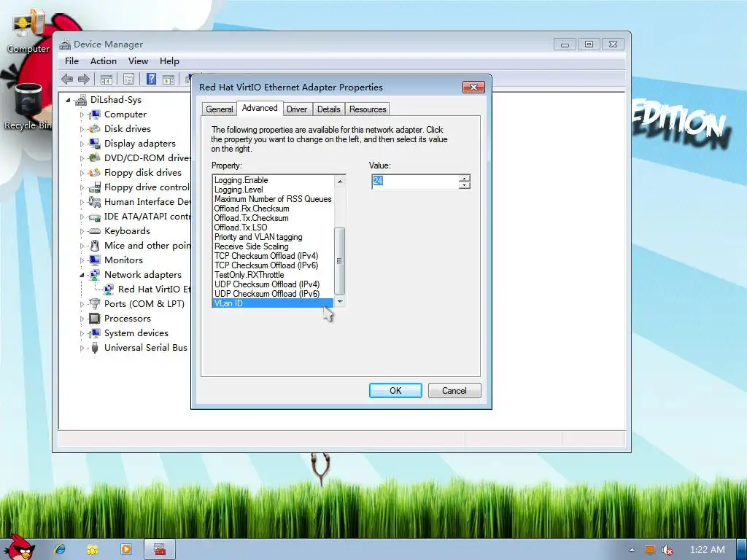Screen dimensions: 747x560
Task: Expand Mice and other pointing devices
Action: (x=82, y=246)
